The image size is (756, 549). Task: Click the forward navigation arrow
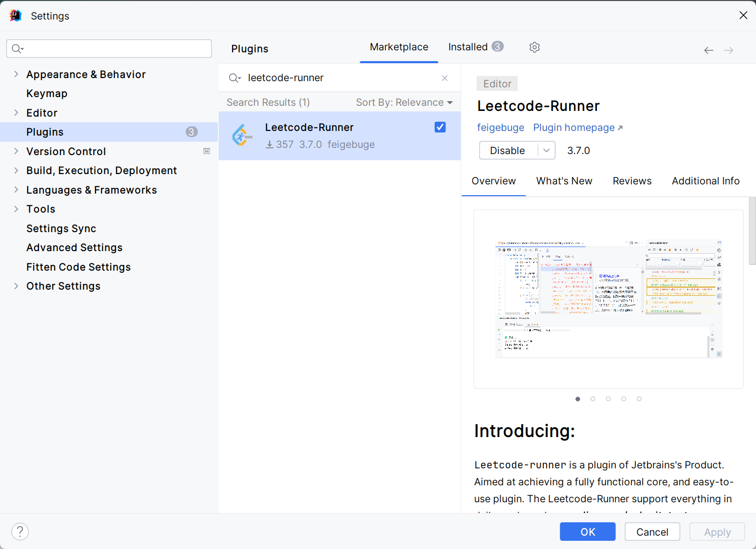(729, 50)
